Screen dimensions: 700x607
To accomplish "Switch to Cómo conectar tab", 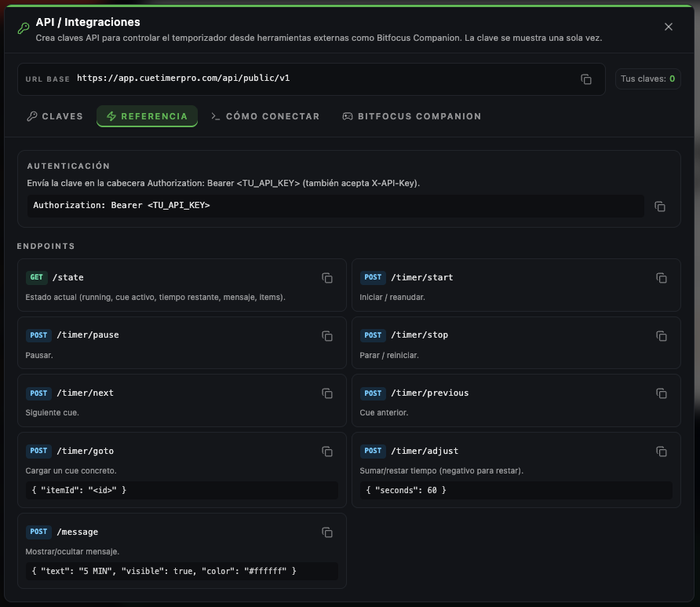I will coord(265,116).
